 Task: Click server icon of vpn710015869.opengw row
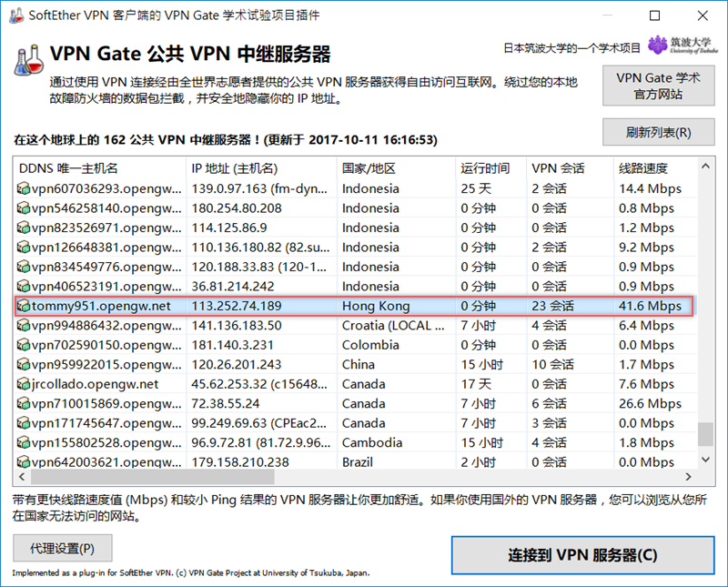coord(24,403)
